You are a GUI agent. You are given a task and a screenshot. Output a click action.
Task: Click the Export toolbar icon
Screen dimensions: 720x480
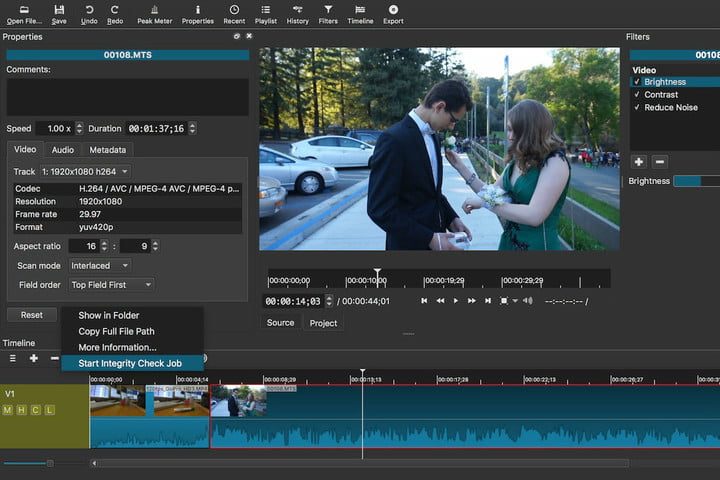coord(393,13)
